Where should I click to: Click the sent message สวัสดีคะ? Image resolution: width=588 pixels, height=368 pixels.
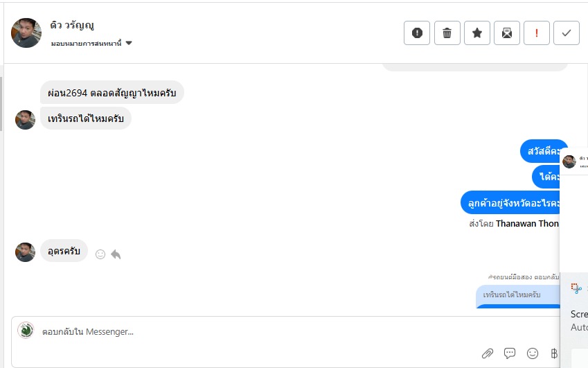pos(543,151)
